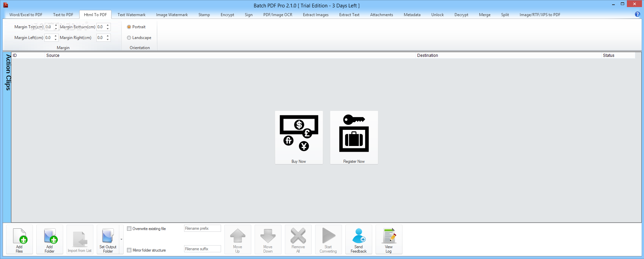Enable Overwrite existing file
Image resolution: width=644 pixels, height=259 pixels.
129,229
